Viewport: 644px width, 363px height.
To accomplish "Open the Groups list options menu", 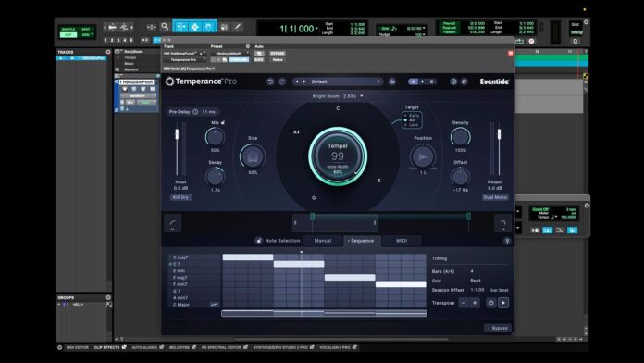I will (x=108, y=297).
